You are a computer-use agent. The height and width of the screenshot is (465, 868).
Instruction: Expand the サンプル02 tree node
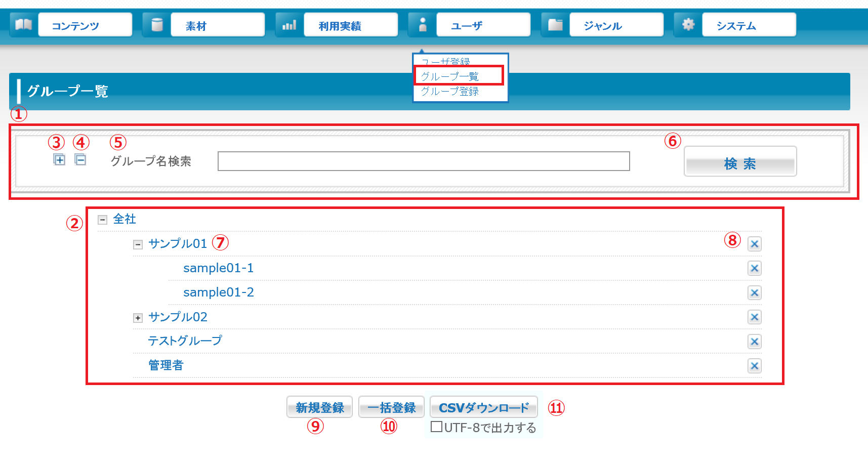[x=138, y=318]
